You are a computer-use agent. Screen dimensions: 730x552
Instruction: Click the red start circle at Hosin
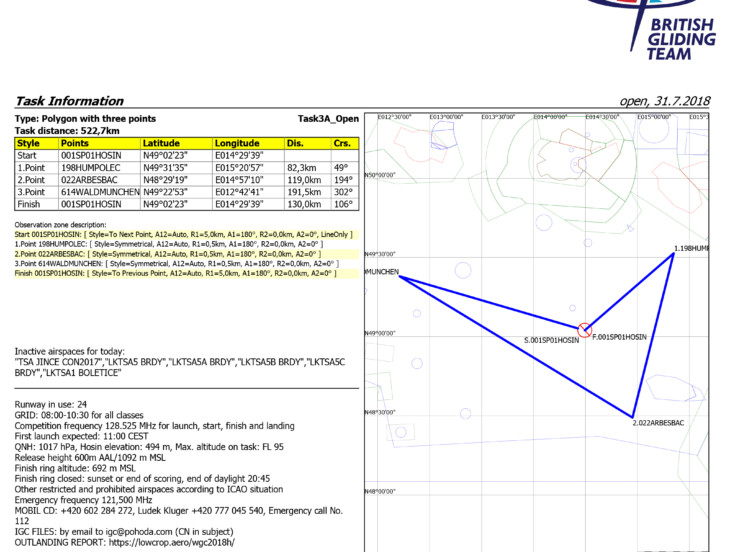coord(585,329)
